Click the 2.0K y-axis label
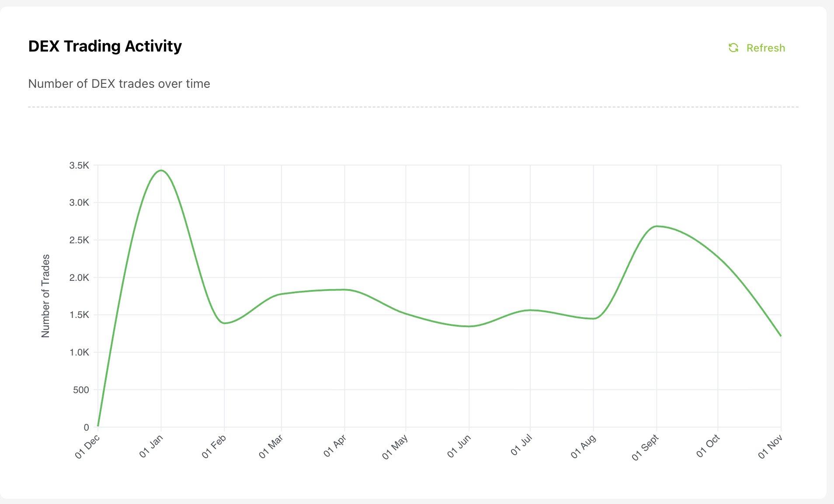The height and width of the screenshot is (504, 834). tap(79, 278)
